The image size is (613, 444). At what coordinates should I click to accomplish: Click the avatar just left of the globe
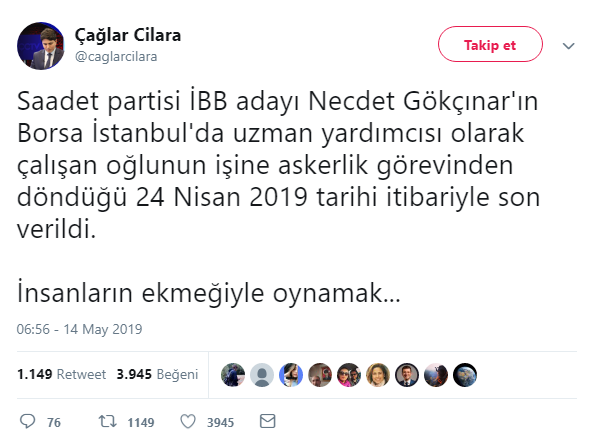click(436, 375)
